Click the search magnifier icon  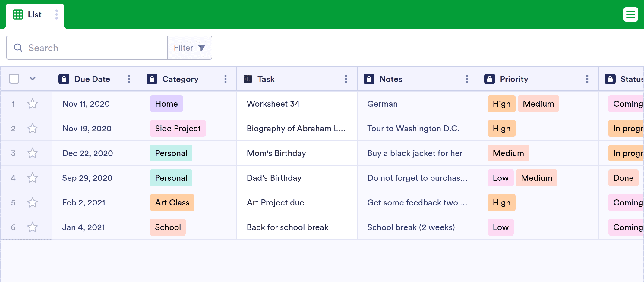(18, 48)
